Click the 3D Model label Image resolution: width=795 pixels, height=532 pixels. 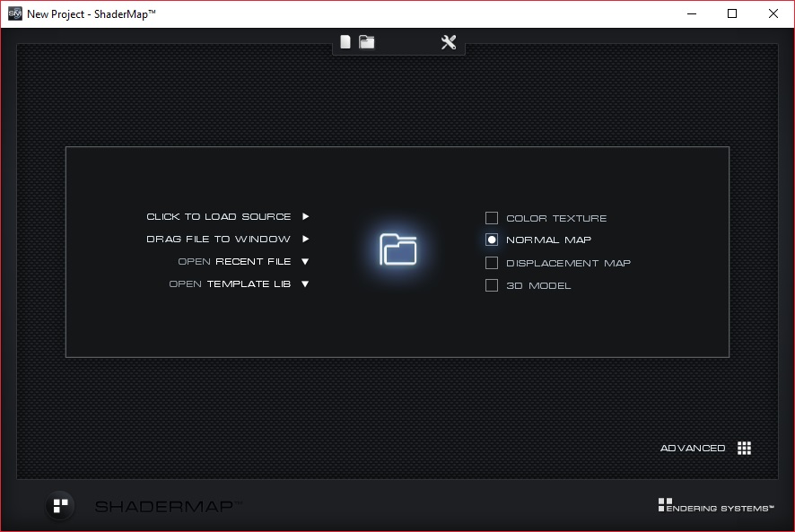click(538, 285)
